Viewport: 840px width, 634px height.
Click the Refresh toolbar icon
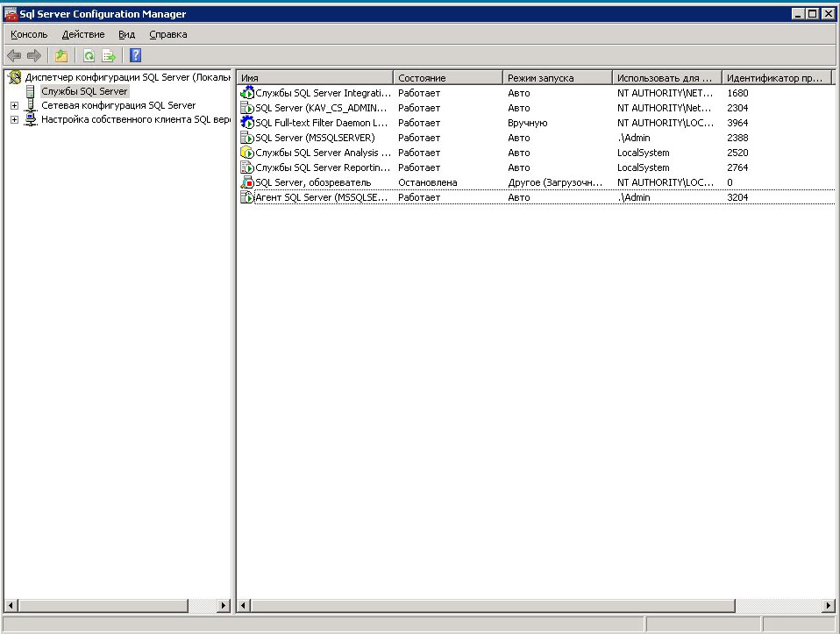(x=89, y=56)
